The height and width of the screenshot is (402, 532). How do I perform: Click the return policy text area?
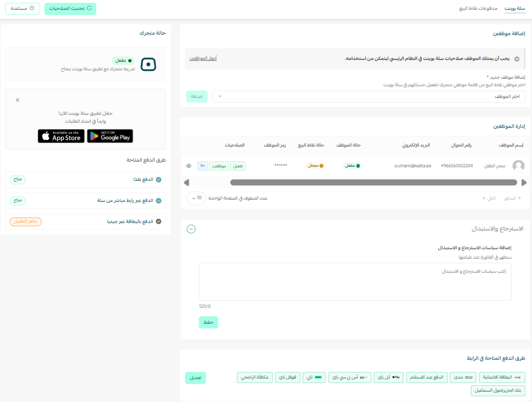(355, 281)
